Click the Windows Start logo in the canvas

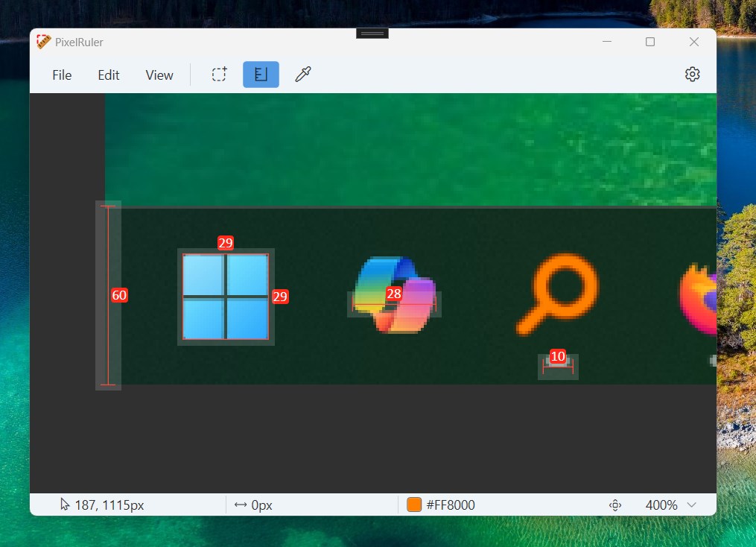[x=226, y=297]
